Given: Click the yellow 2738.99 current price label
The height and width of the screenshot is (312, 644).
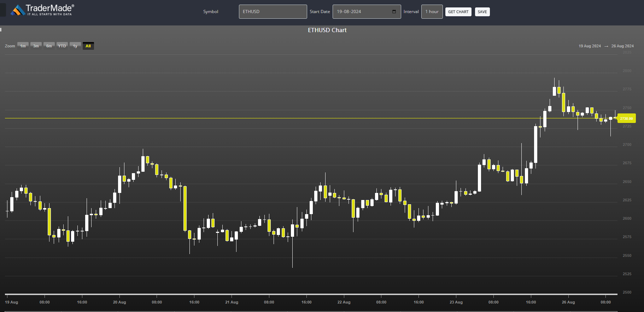Looking at the screenshot, I should pos(626,118).
